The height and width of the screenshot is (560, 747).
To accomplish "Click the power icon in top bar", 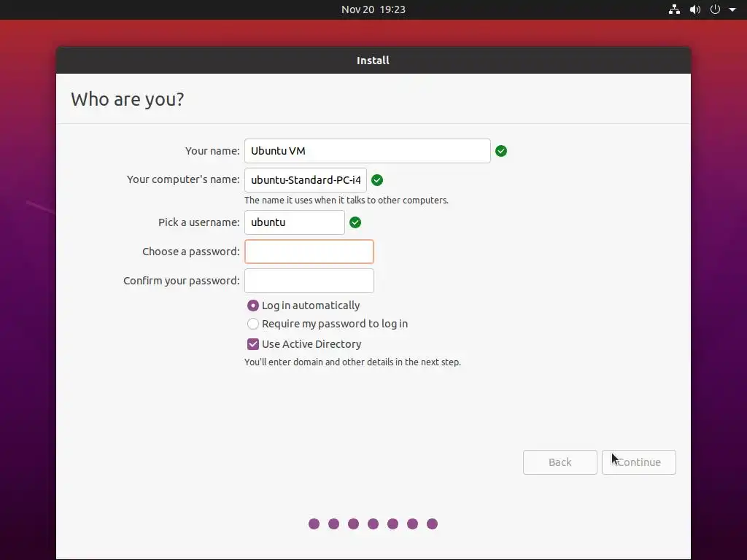I will click(715, 9).
